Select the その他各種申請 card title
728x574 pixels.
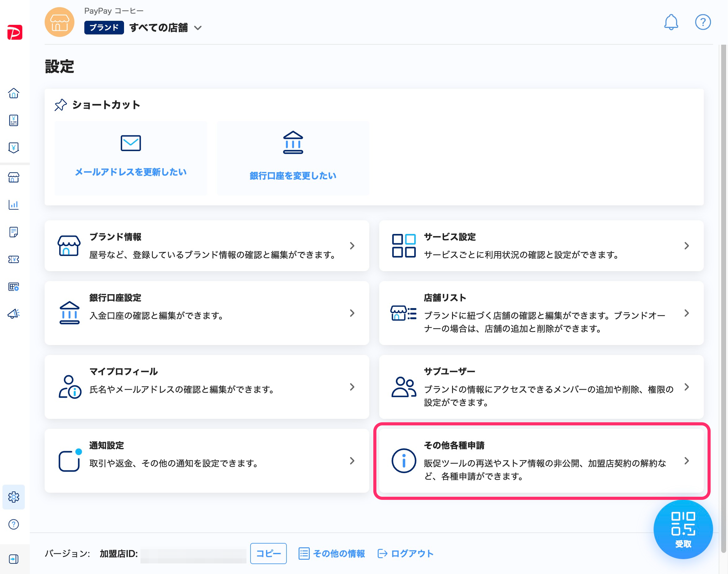454,446
